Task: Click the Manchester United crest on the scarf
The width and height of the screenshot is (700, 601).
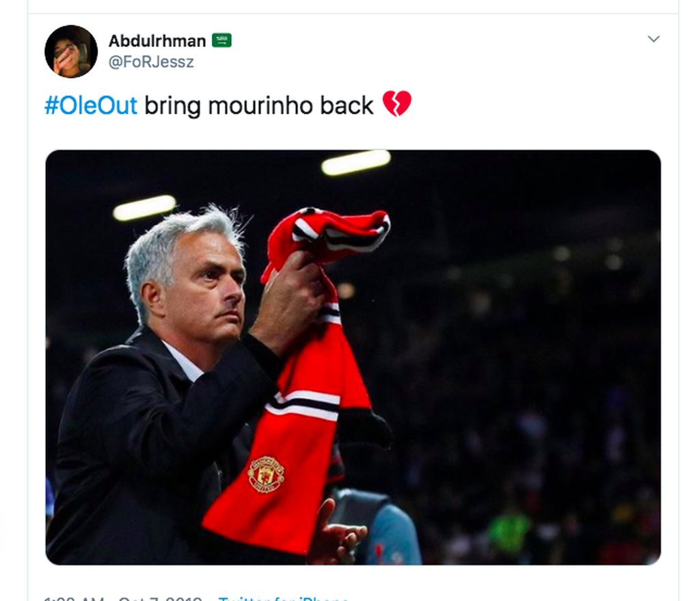Action: [x=266, y=475]
